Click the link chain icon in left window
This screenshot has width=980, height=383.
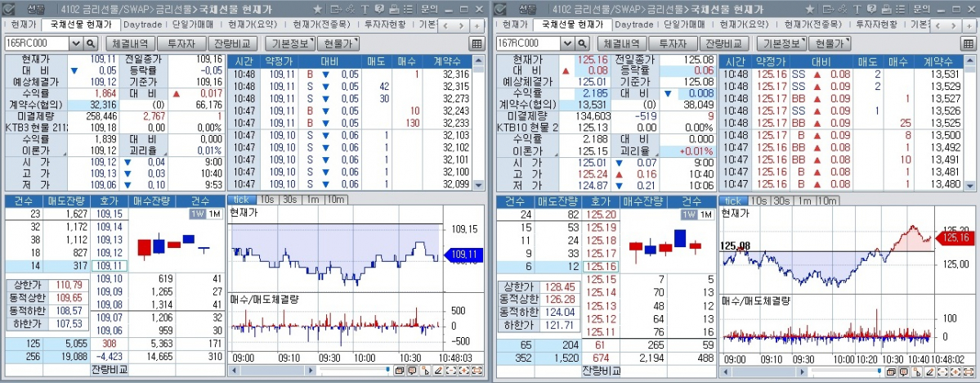pos(349,9)
